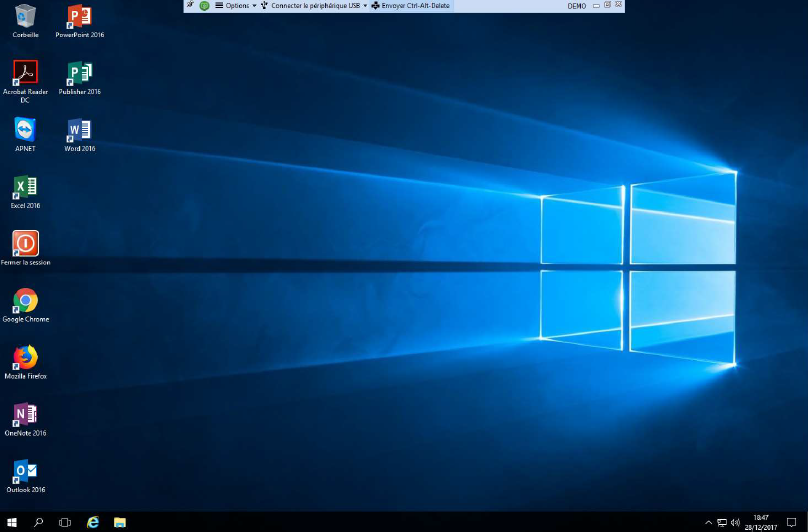
Task: Open the Options dropdown menu
Action: pyautogui.click(x=235, y=6)
